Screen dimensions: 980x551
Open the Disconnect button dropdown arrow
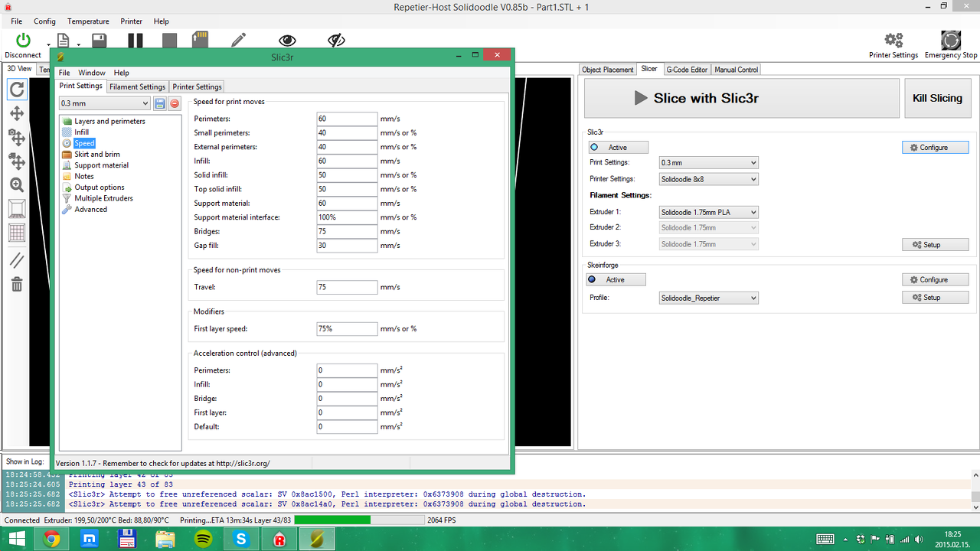click(x=47, y=44)
